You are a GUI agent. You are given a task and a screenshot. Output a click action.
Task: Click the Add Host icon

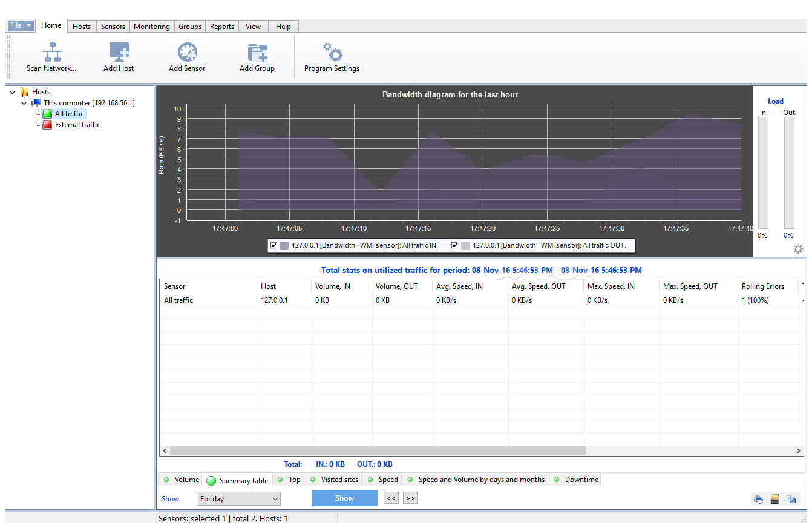119,52
